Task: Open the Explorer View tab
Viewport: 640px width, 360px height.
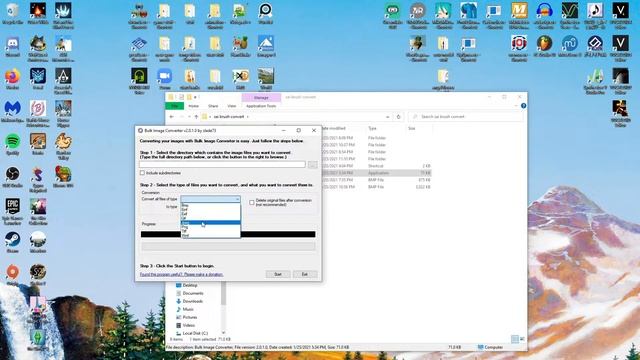Action: pyautogui.click(x=231, y=106)
